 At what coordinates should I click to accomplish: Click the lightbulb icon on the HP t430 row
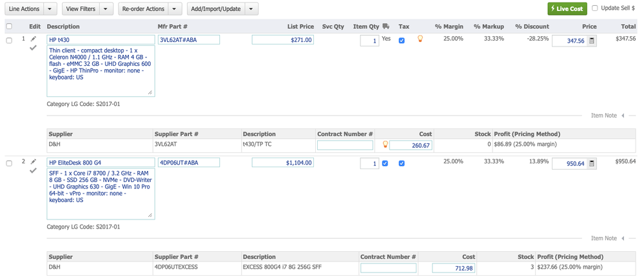click(420, 39)
